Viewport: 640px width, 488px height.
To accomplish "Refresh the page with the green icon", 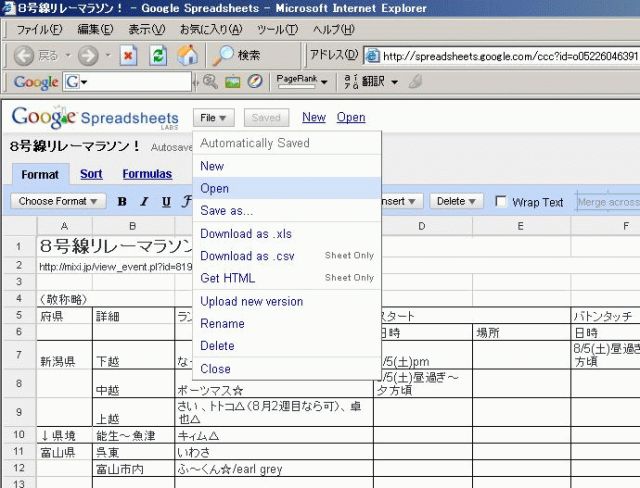I will tap(158, 56).
